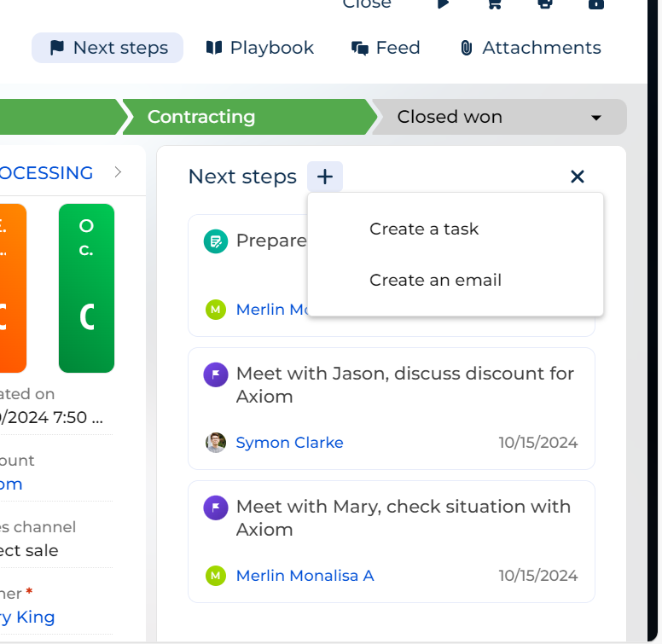Open the Closed won stage dropdown arrow

coord(596,118)
